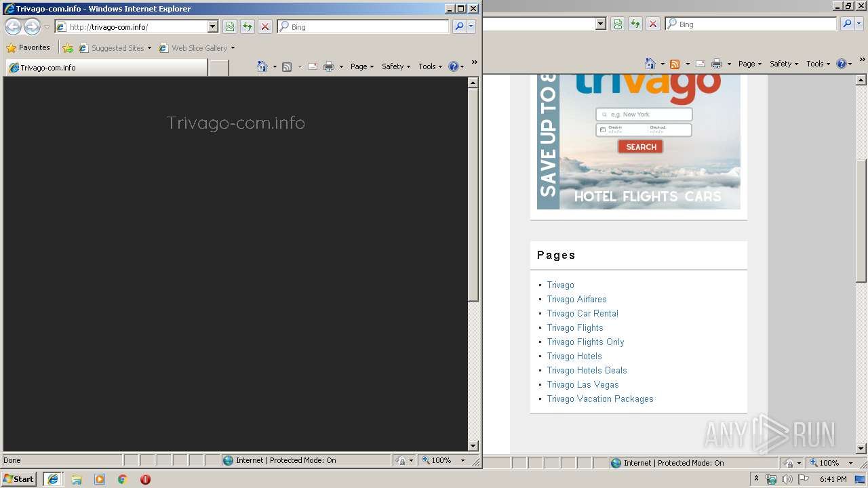Click the Back button in front IE window
Image resolution: width=868 pixels, height=488 pixels.
point(13,26)
